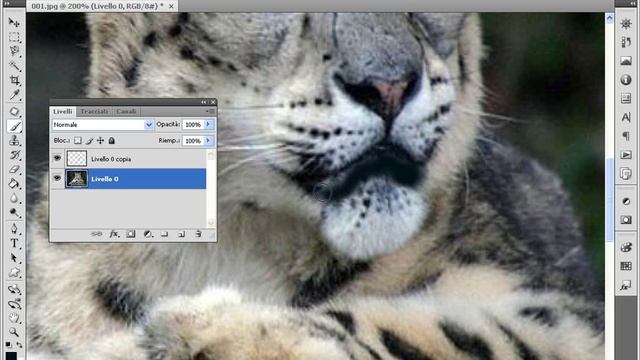This screenshot has width=640, height=360.
Task: Select the Magic Wand tool
Action: (x=14, y=66)
